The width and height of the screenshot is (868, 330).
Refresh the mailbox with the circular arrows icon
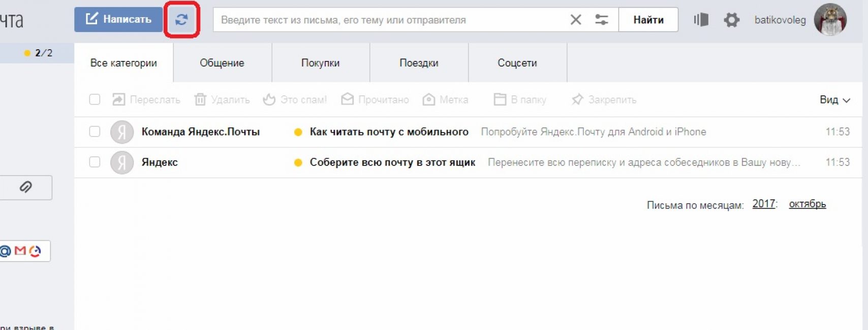pyautogui.click(x=181, y=20)
